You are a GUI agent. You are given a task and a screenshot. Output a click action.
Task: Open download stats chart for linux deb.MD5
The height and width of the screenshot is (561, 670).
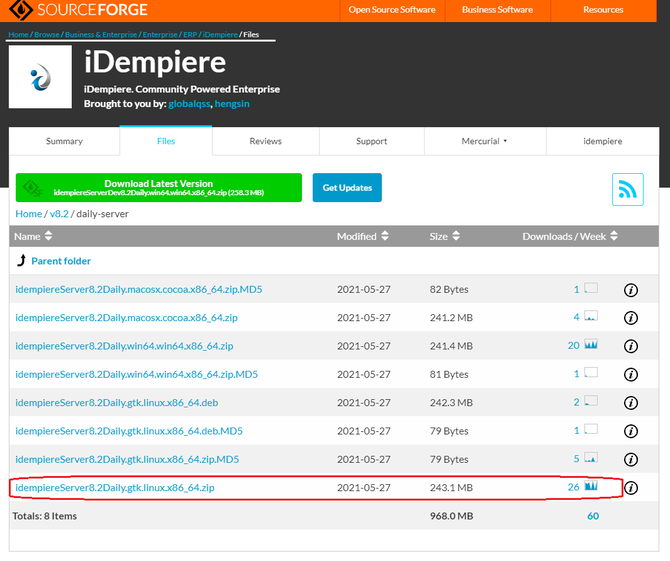(x=591, y=429)
